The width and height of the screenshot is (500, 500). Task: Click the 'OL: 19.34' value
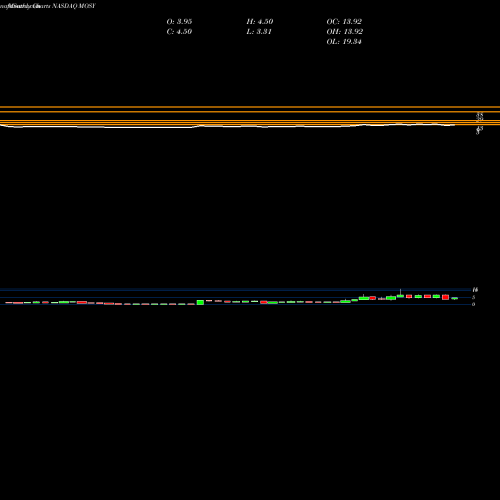pos(344,42)
